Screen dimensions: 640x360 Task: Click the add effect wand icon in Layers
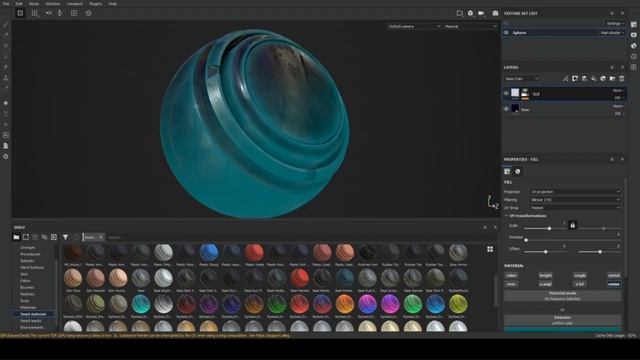pyautogui.click(x=565, y=78)
